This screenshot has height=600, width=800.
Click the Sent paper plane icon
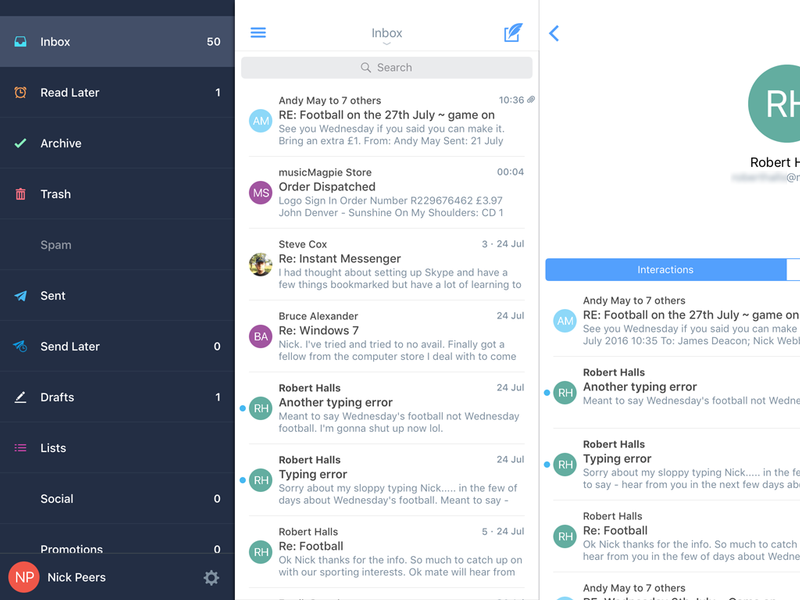pos(22,295)
